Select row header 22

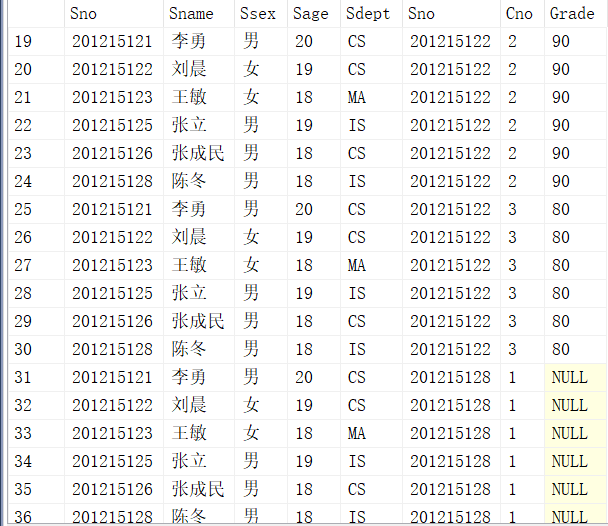point(36,126)
